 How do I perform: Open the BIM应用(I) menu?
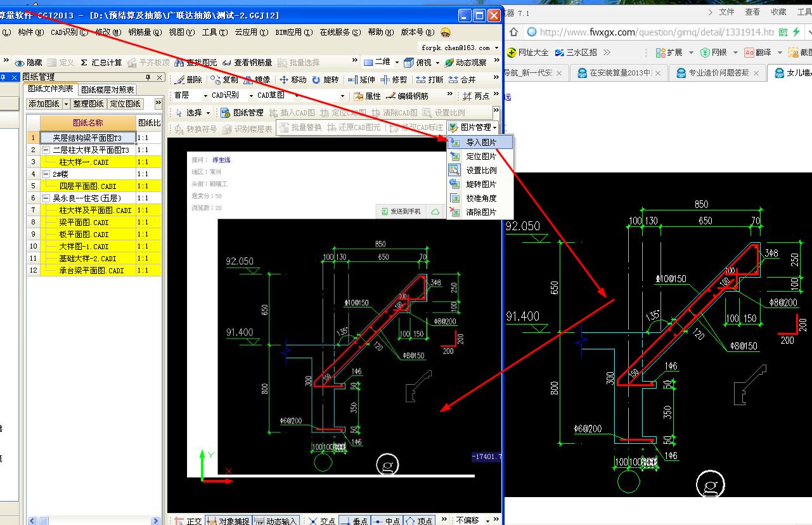(294, 32)
